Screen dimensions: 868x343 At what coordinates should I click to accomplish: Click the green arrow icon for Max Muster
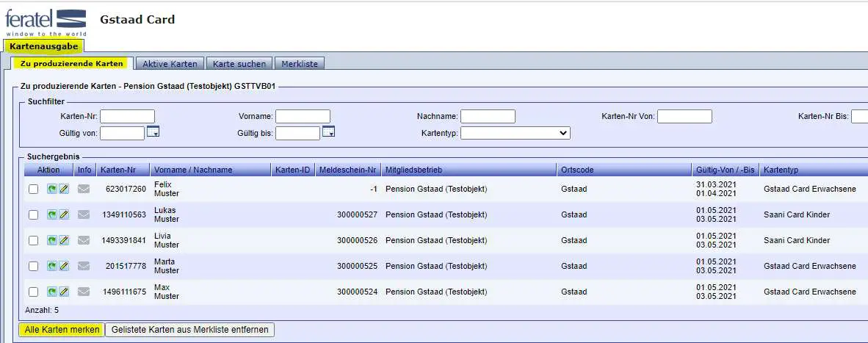[x=51, y=292]
